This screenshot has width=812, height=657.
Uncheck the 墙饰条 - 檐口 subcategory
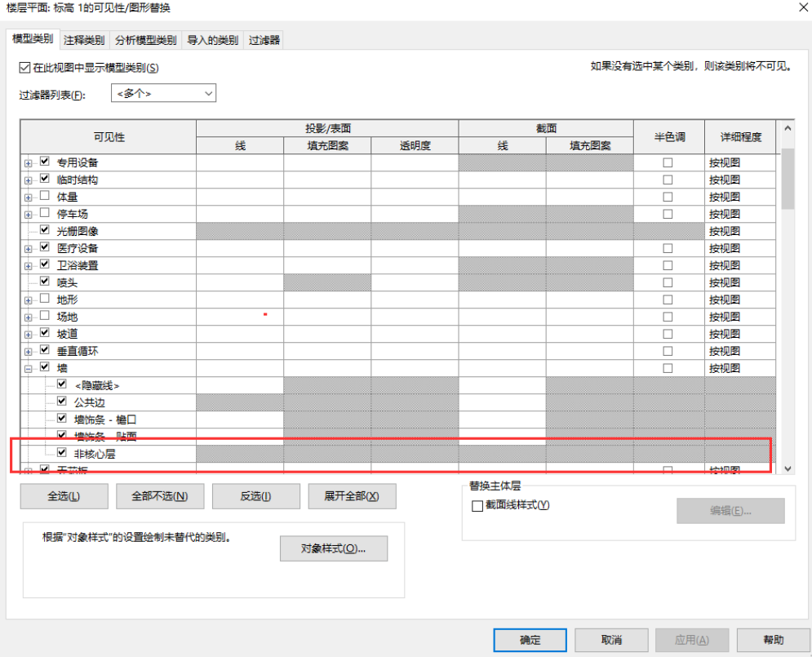pyautogui.click(x=62, y=419)
